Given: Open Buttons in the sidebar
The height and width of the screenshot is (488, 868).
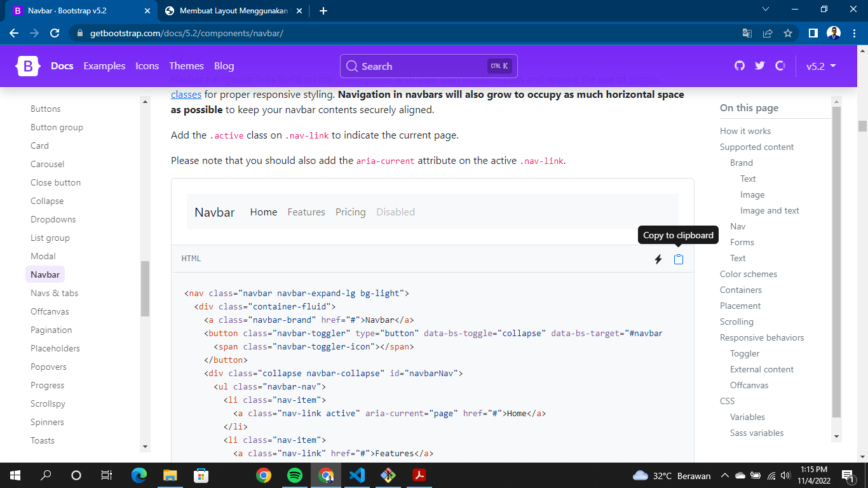Looking at the screenshot, I should (x=46, y=109).
